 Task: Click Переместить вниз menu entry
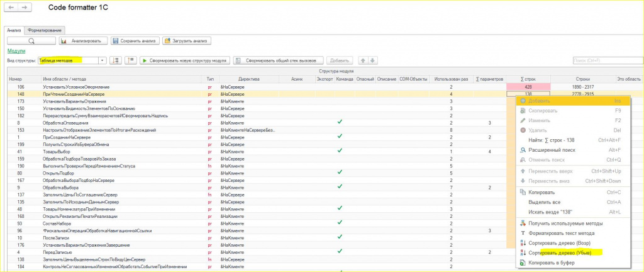(572, 181)
